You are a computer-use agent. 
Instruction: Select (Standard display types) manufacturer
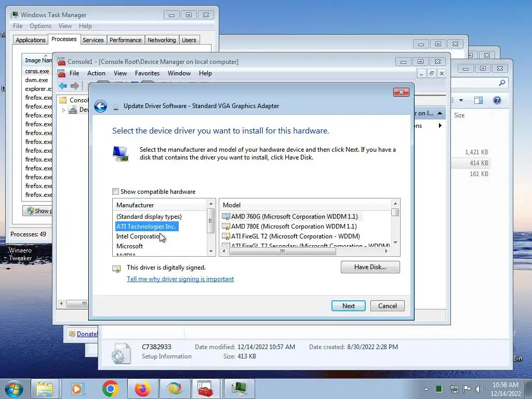click(x=149, y=217)
